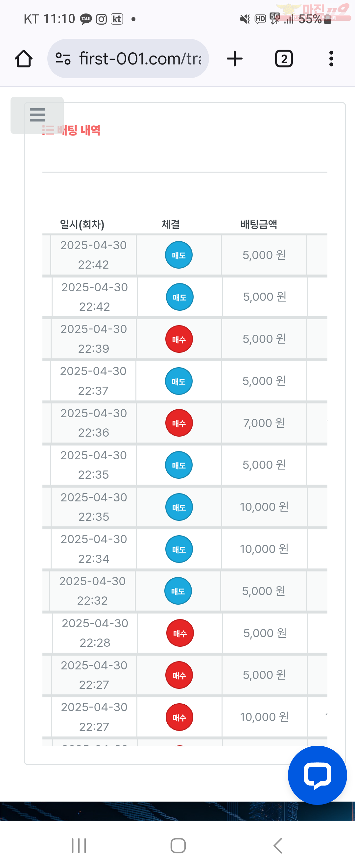The image size is (355, 868).
Task: Click the address bar URL first-001.com
Action: click(140, 59)
